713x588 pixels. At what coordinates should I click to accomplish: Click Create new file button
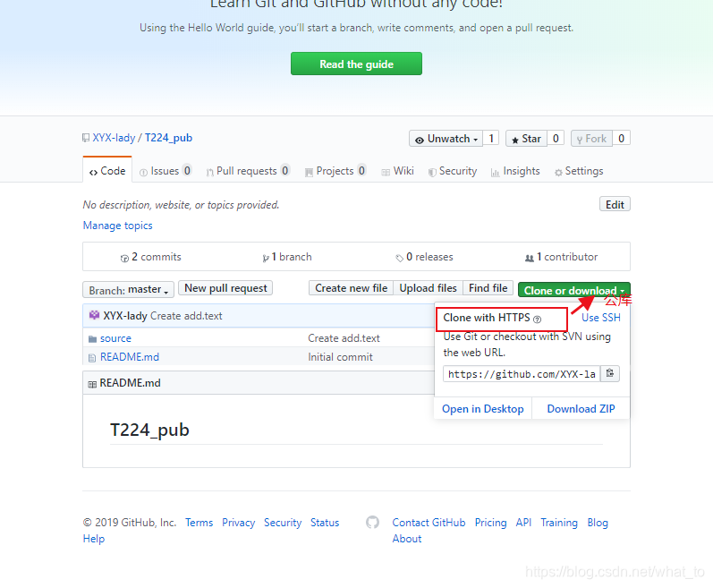point(351,288)
